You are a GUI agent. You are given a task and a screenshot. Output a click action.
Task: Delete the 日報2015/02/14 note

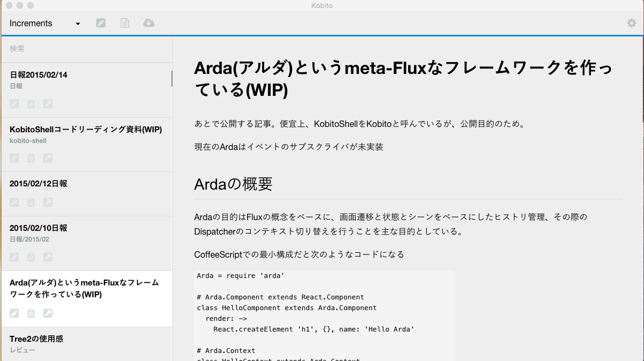pos(31,104)
